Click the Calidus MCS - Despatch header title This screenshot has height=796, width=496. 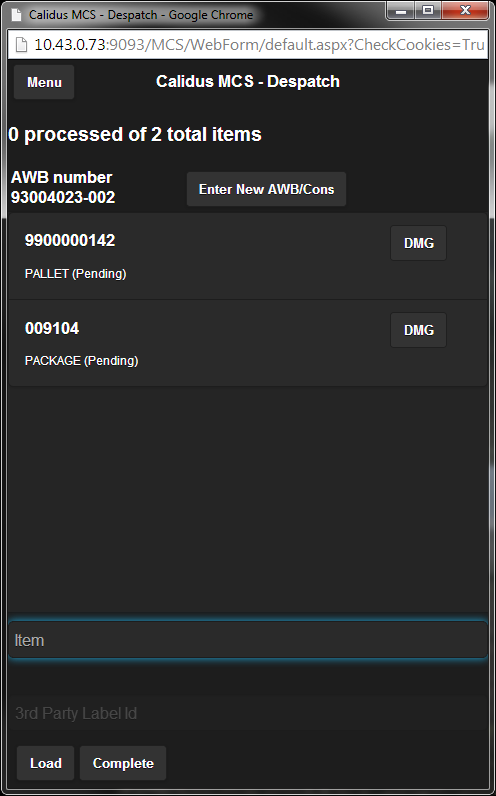pos(248,81)
